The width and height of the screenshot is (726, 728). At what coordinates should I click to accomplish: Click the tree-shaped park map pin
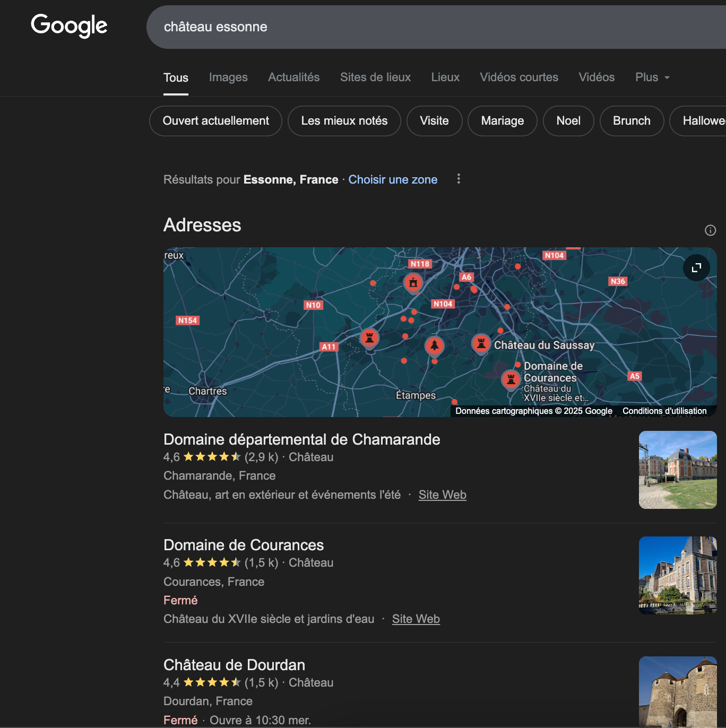[x=434, y=346]
